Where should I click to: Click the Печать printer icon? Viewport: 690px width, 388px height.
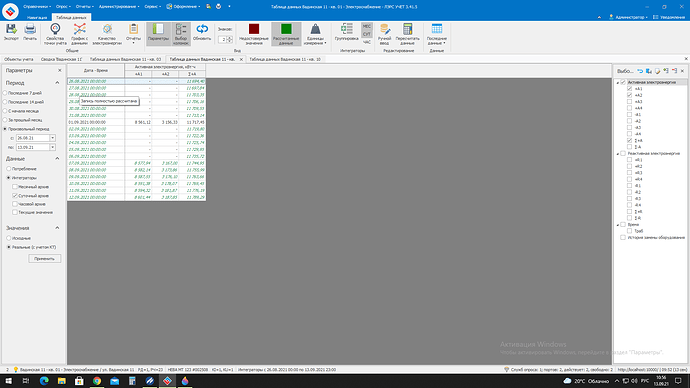coord(30,30)
